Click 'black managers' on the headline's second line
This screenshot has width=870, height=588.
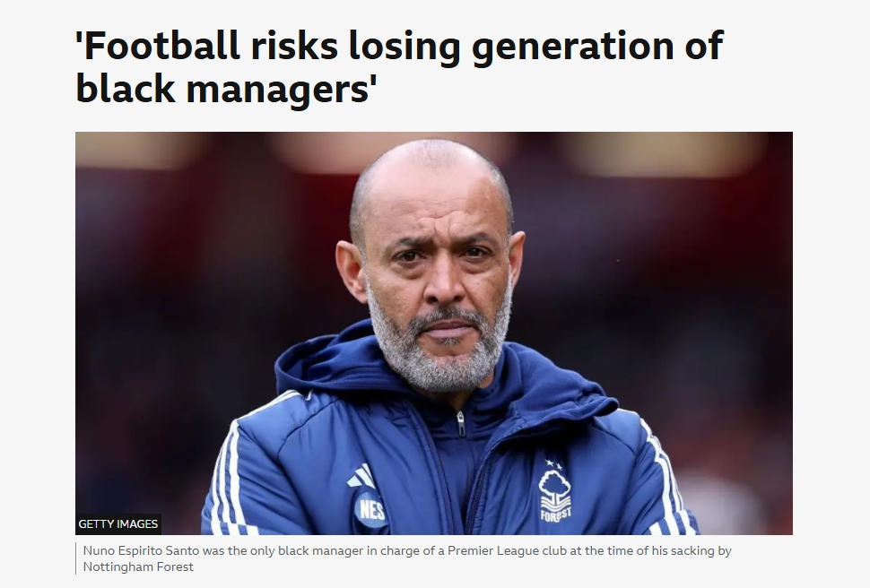[x=222, y=90]
